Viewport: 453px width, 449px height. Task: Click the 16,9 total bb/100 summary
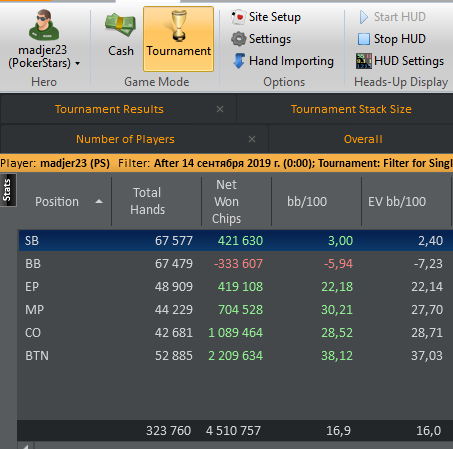point(338,431)
